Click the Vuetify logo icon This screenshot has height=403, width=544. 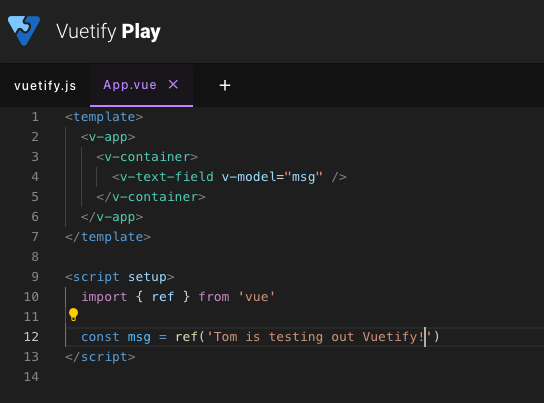[24, 31]
